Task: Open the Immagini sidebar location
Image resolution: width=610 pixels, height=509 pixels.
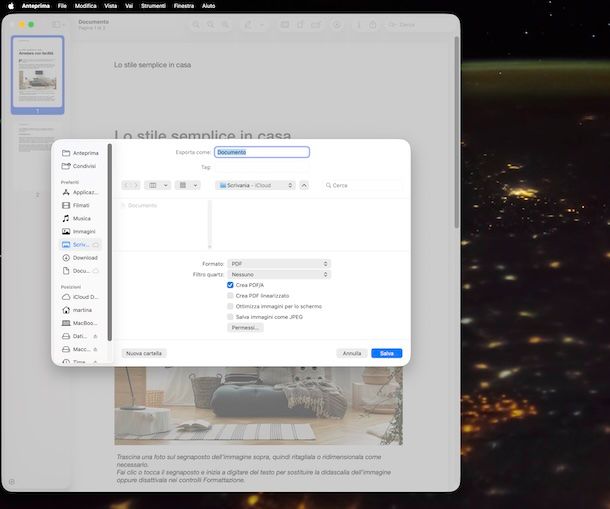Action: coord(80,232)
